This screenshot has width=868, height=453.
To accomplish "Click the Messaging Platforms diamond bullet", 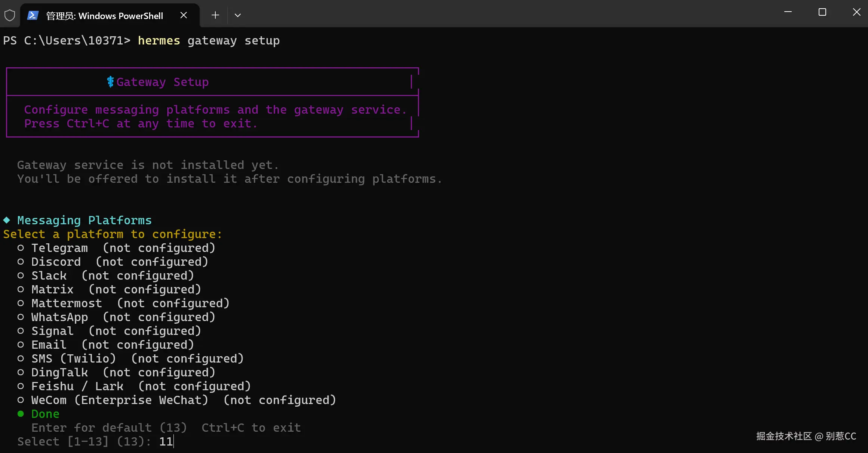I will point(7,220).
